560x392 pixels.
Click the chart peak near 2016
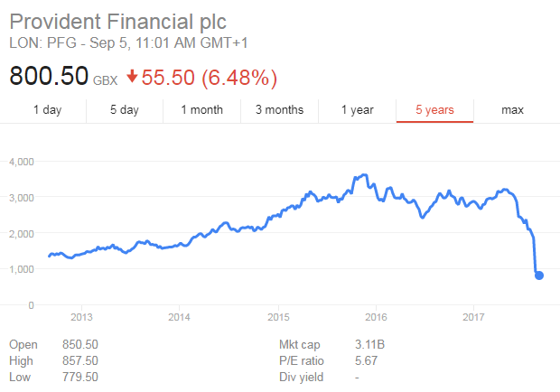363,174
